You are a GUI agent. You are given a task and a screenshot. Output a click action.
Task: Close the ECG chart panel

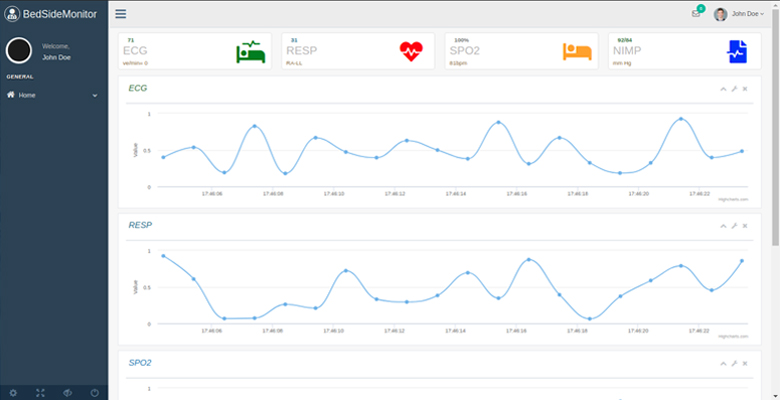coord(745,89)
